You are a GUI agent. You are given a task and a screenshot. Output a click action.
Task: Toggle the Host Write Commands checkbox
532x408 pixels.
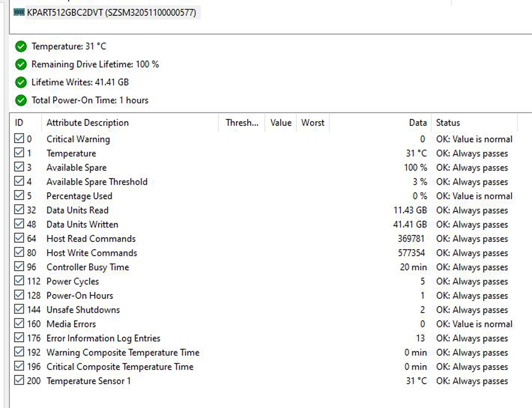(19, 252)
